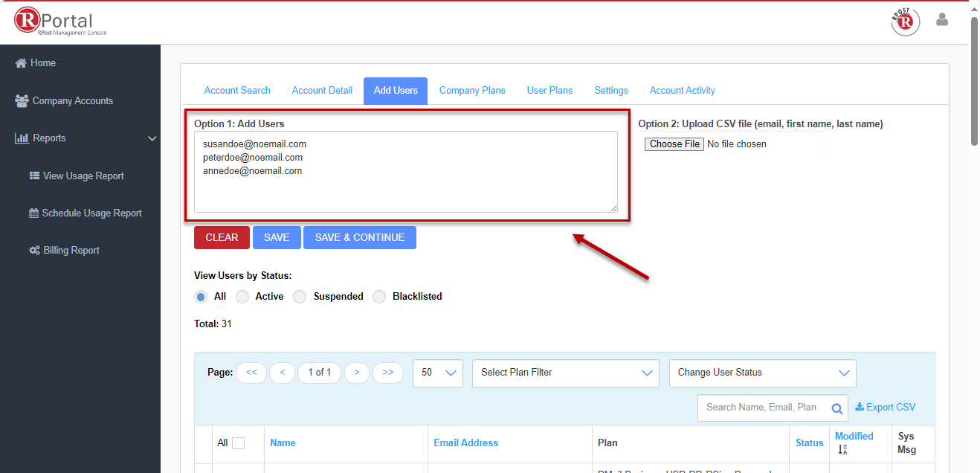This screenshot has width=980, height=473.
Task: Open the Select Plan Filter dropdown
Action: pos(565,373)
